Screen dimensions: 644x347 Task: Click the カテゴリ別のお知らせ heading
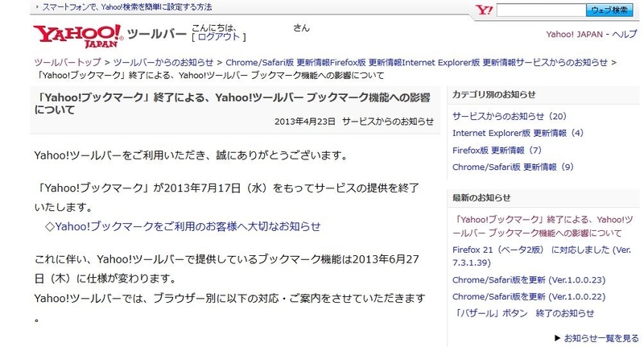(x=493, y=94)
